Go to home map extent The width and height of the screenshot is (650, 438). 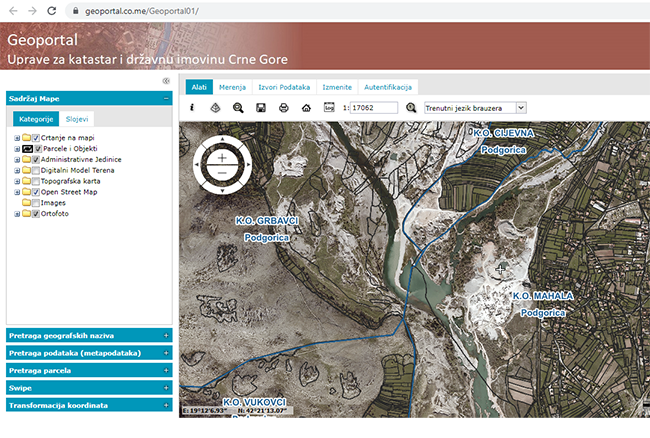pyautogui.click(x=306, y=107)
